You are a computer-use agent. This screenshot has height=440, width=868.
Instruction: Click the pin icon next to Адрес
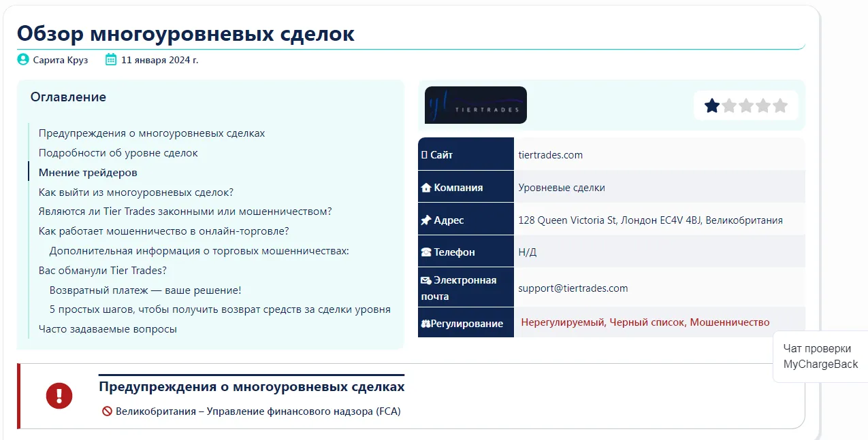pos(426,220)
